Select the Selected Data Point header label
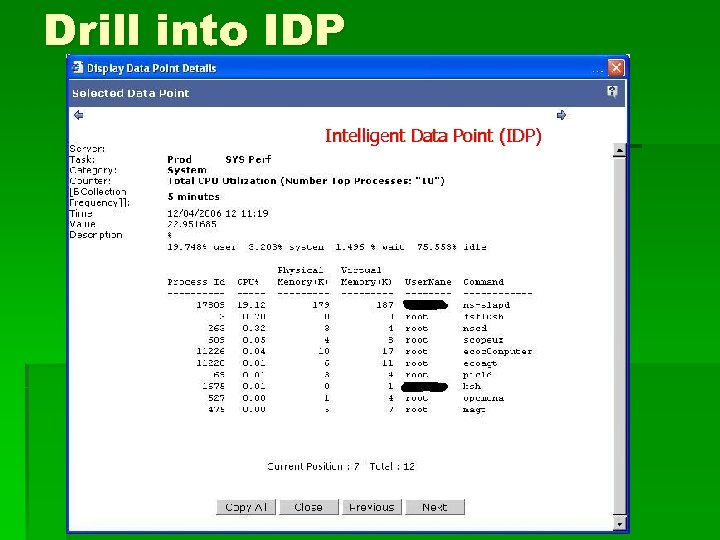The height and width of the screenshot is (540, 720). click(130, 93)
